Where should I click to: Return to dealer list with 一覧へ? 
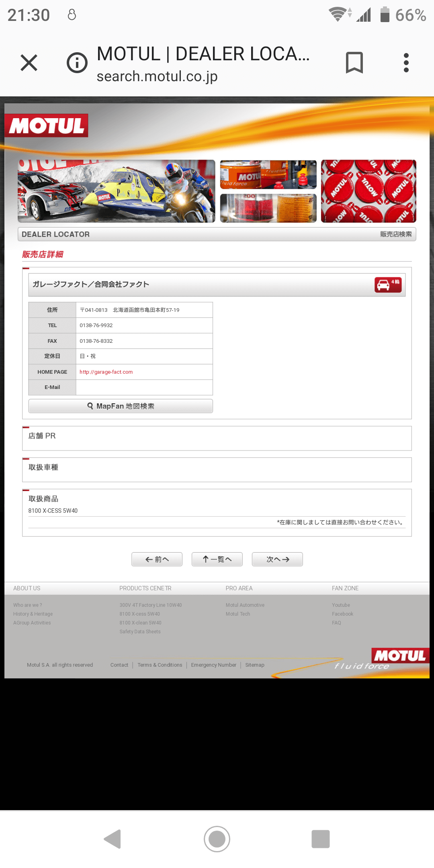pos(217,559)
